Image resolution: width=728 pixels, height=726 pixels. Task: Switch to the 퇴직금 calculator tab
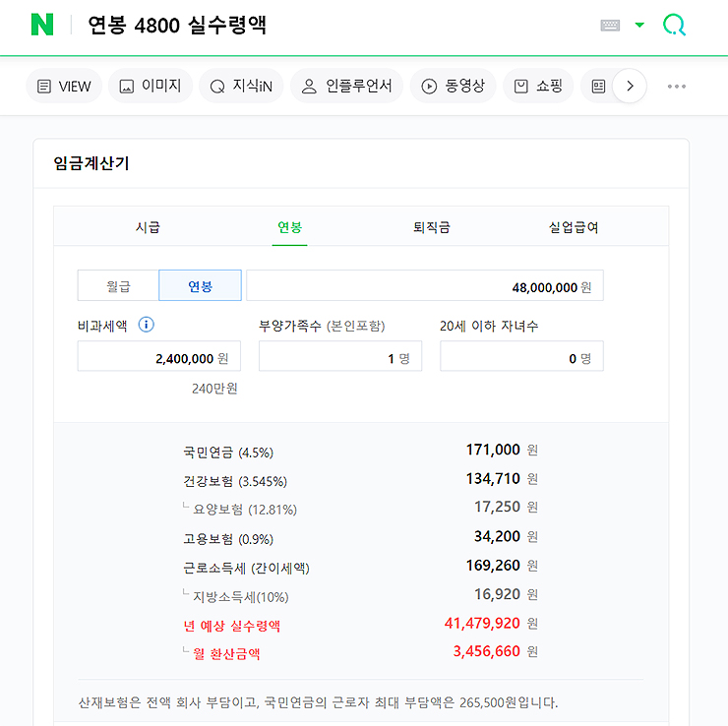click(432, 227)
